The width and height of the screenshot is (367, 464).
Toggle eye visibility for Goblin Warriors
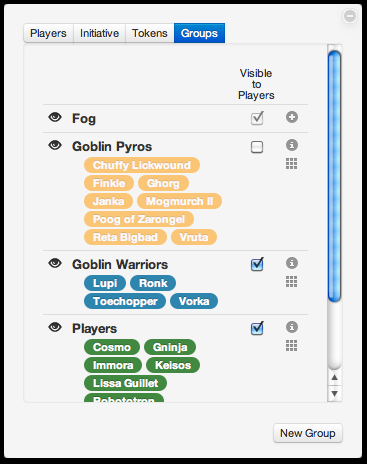55,263
